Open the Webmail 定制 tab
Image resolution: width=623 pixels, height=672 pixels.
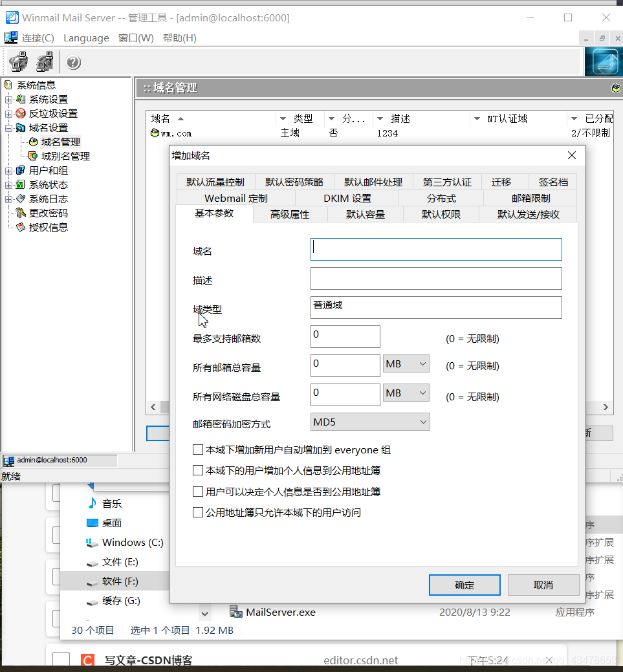236,199
